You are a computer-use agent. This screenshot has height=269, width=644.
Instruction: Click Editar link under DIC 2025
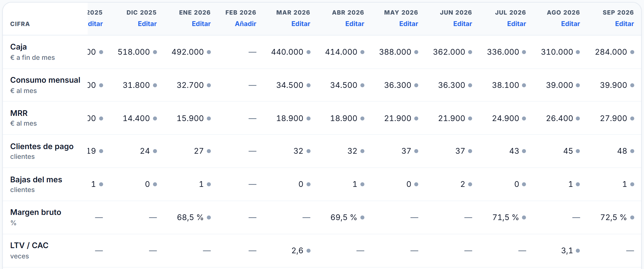[x=147, y=24]
